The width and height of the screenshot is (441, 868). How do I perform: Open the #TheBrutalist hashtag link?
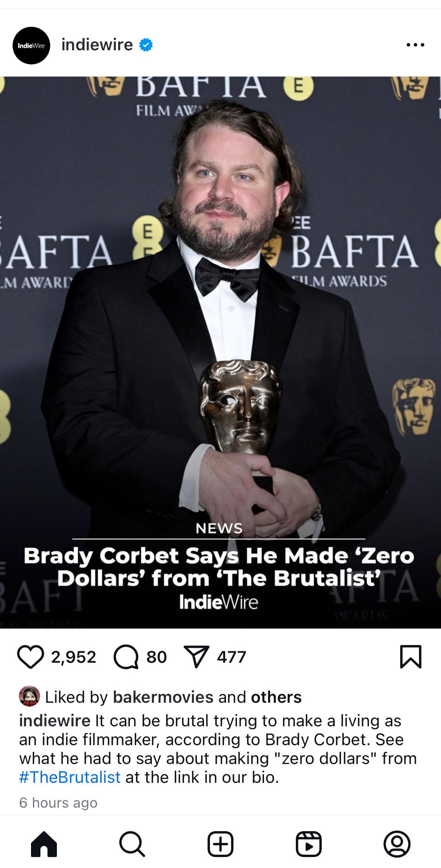coord(69,777)
